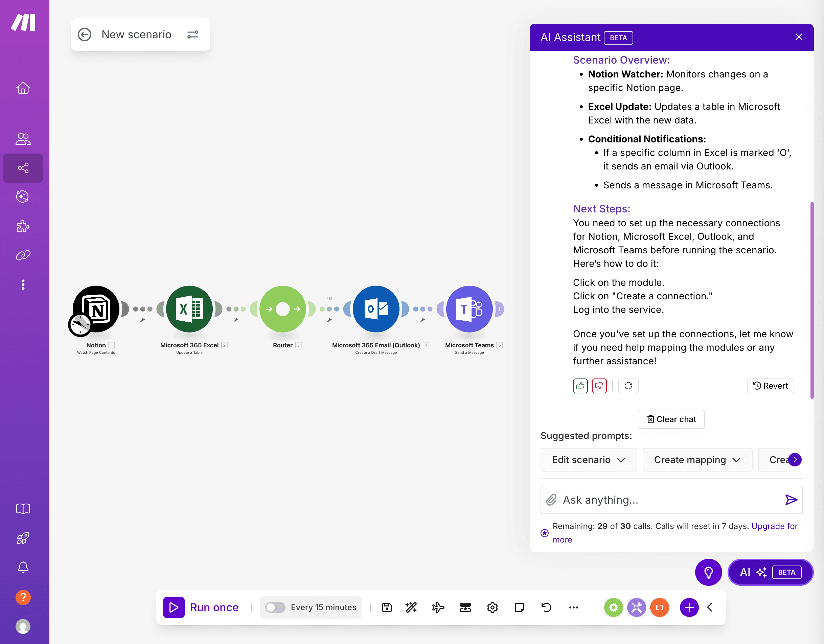This screenshot has height=644, width=824.
Task: Select the Microsoft Teams module
Action: point(470,309)
